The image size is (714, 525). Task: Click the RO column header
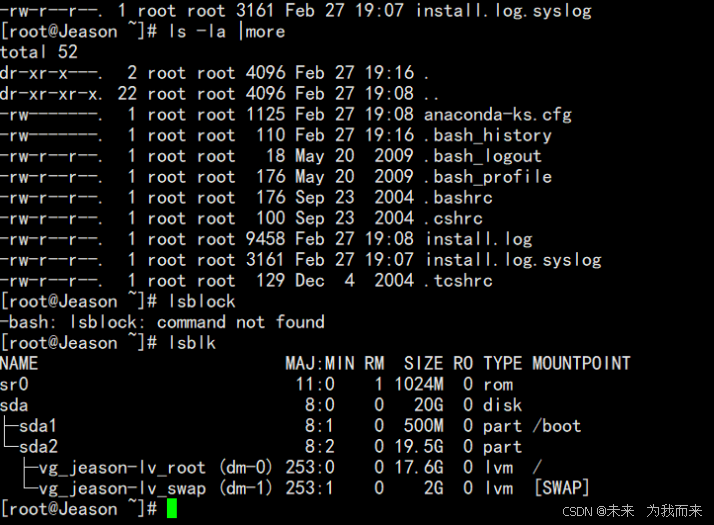[463, 363]
